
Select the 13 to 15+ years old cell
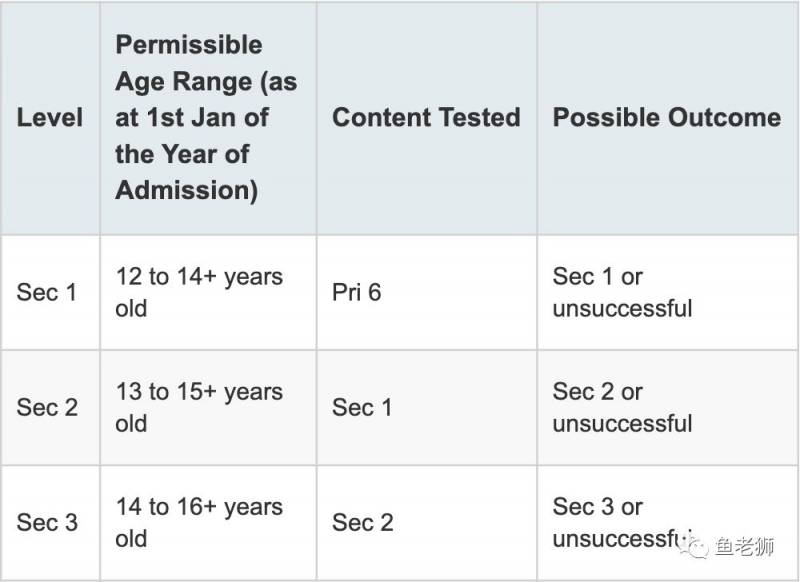click(199, 407)
